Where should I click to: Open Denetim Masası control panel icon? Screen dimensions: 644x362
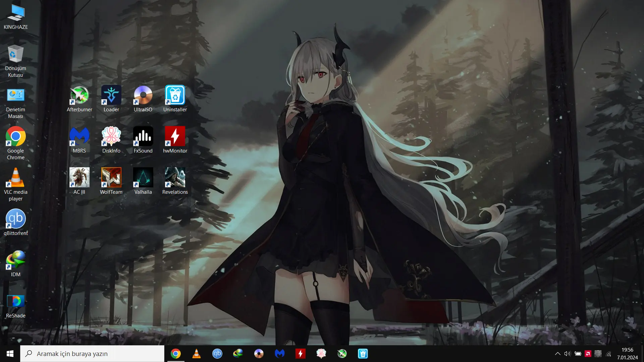pyautogui.click(x=15, y=103)
